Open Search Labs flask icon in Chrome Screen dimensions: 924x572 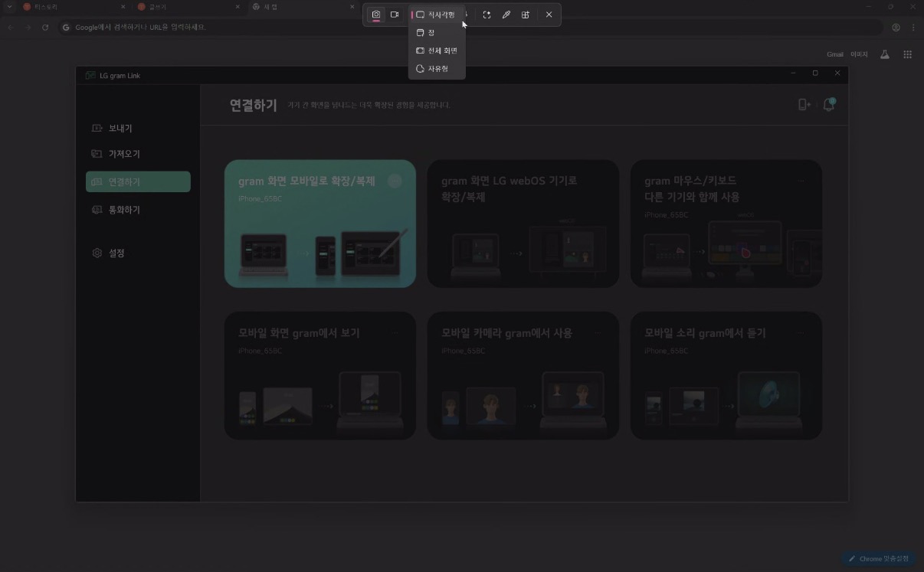pyautogui.click(x=885, y=54)
